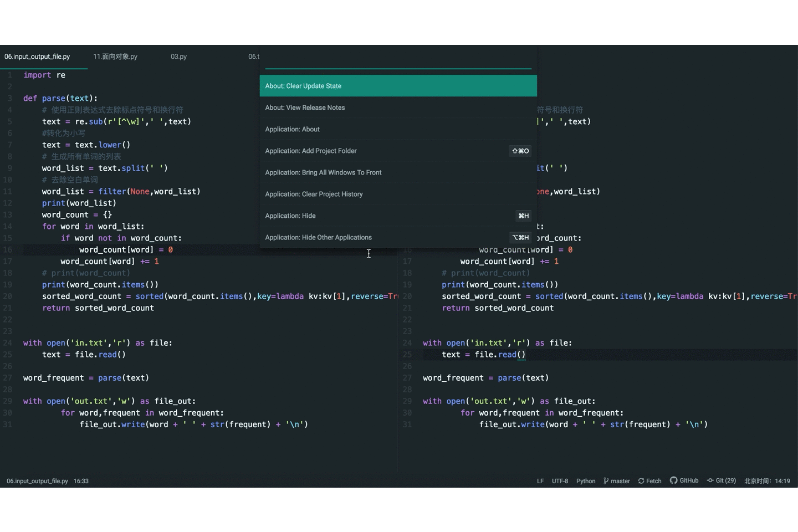Switch to the 03.py tab

[x=178, y=57]
